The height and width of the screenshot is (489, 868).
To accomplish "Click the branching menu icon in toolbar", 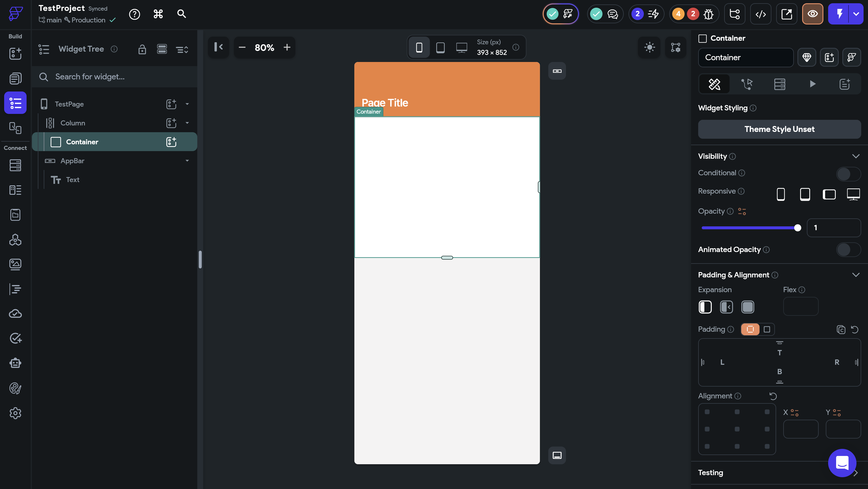I will [x=735, y=14].
